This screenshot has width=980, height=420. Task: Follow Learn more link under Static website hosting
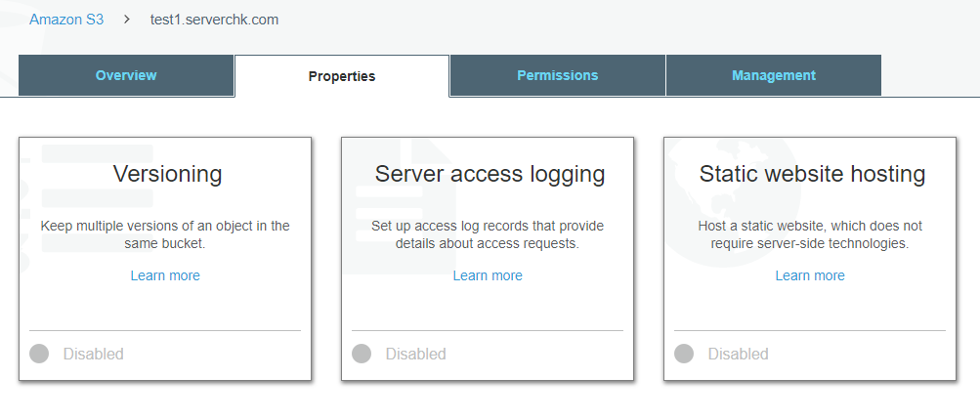(x=810, y=275)
